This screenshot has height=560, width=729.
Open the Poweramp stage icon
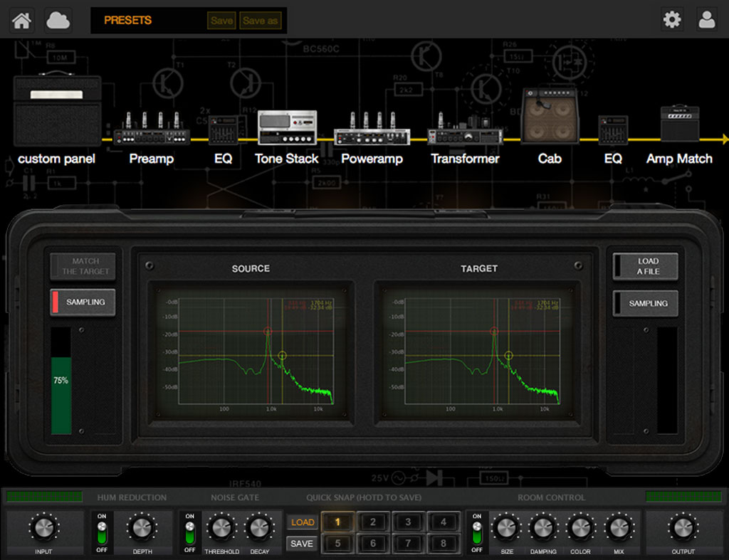point(372,130)
